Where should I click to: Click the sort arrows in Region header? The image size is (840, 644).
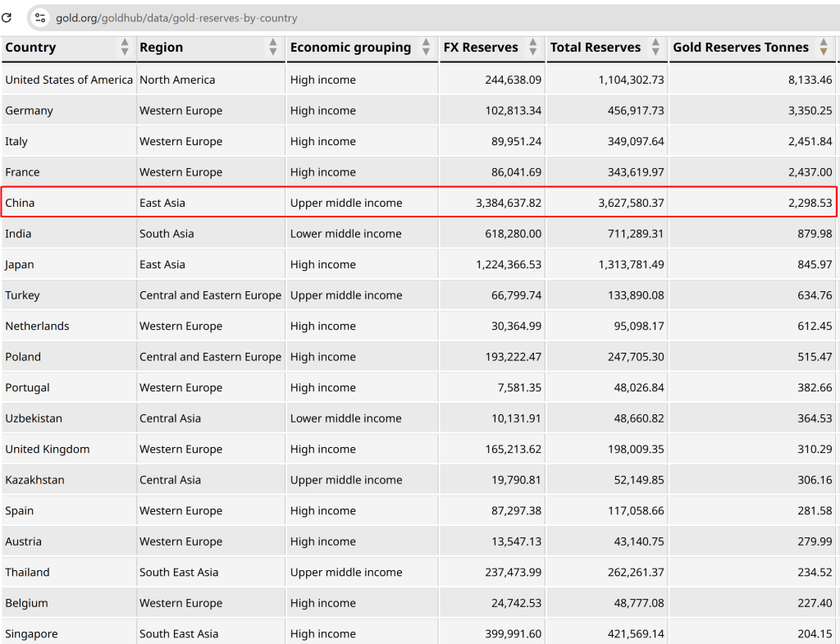coord(273,48)
